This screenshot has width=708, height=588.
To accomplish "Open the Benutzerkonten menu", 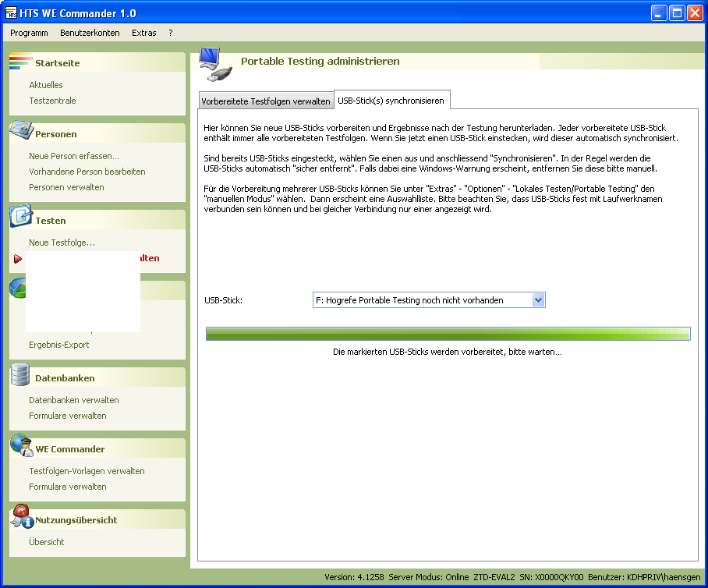I will click(90, 33).
